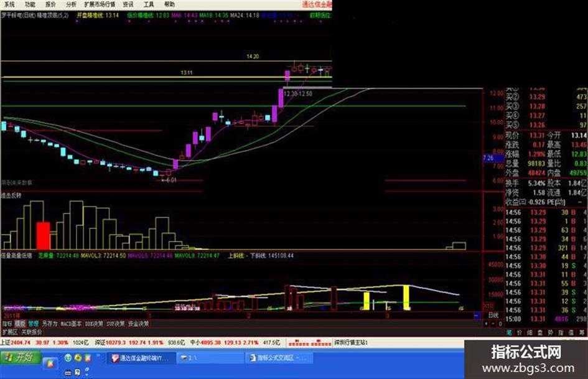Click the 低价精准线 indicator label
Image resolution: width=588 pixels, height=379 pixels.
[149, 16]
